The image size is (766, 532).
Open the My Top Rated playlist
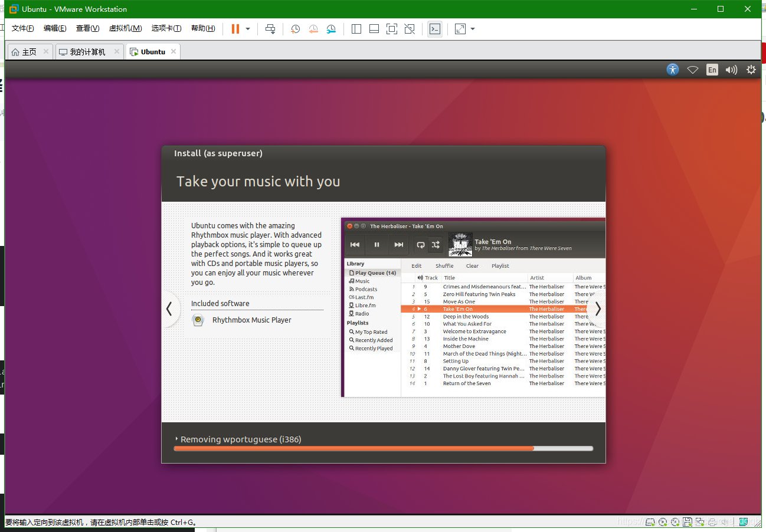pyautogui.click(x=368, y=332)
